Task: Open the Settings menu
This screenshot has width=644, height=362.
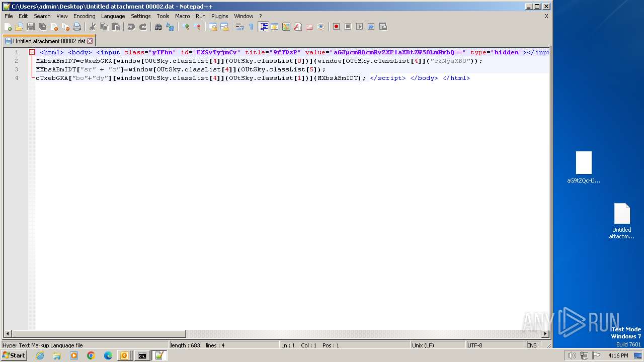Action: click(x=141, y=16)
